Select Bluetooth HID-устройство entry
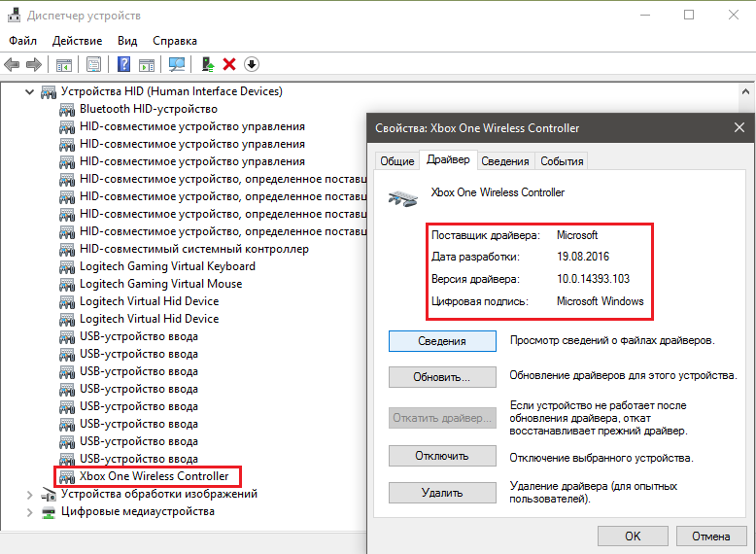Viewport: 756px width, 554px height. click(x=149, y=109)
